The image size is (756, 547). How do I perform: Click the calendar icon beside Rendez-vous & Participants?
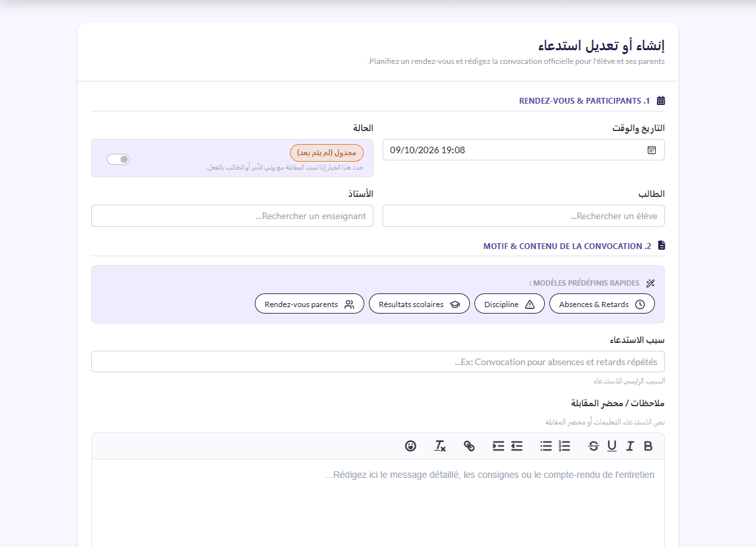(661, 101)
